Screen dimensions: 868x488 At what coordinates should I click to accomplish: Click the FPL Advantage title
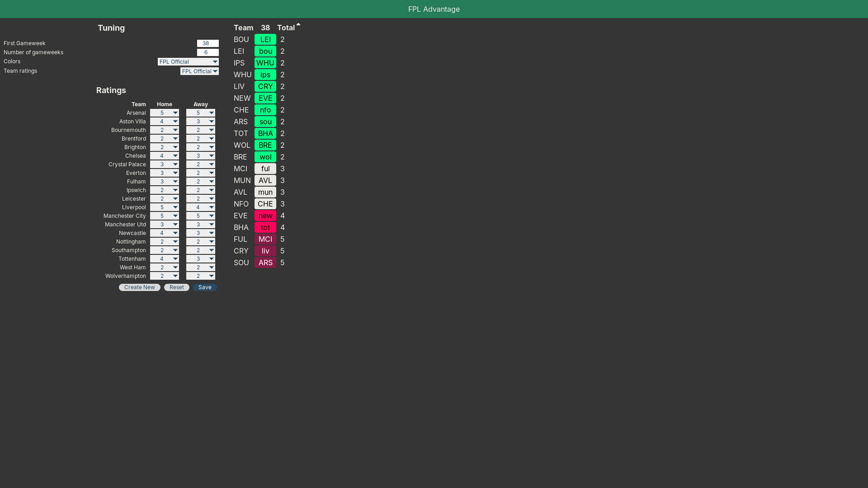pyautogui.click(x=434, y=9)
